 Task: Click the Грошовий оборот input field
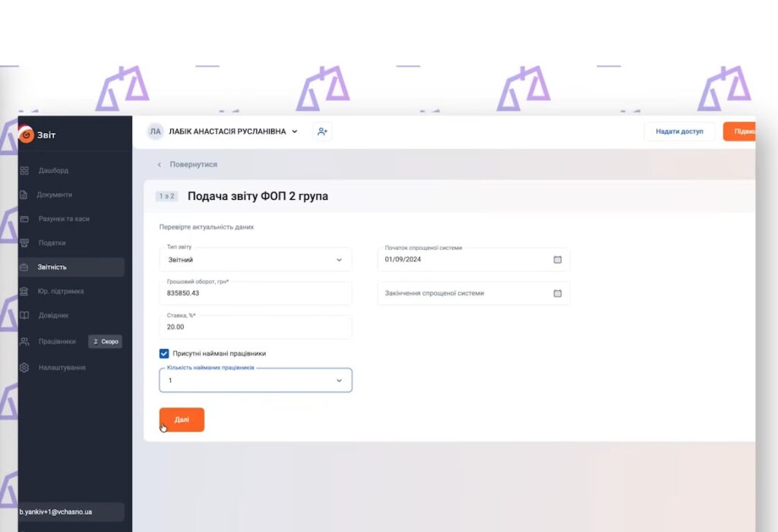click(255, 293)
